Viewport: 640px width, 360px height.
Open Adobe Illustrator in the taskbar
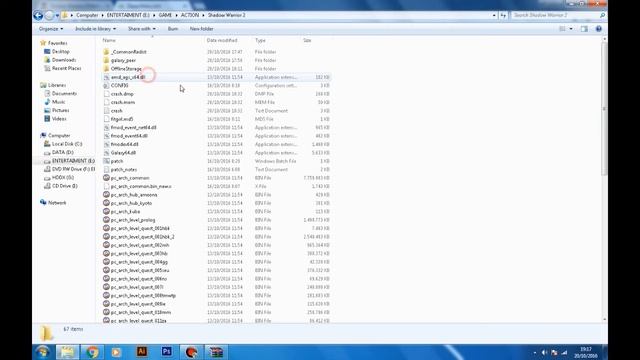pyautogui.click(x=142, y=352)
